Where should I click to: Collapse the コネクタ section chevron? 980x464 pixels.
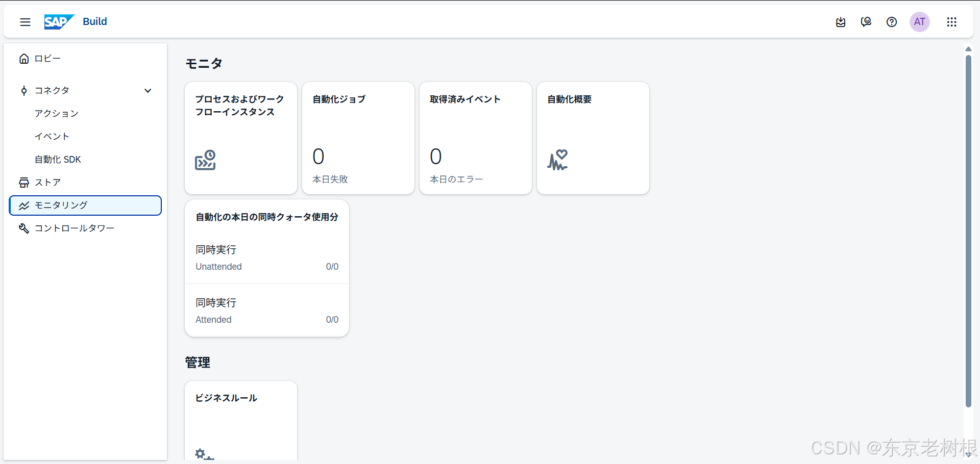point(148,91)
